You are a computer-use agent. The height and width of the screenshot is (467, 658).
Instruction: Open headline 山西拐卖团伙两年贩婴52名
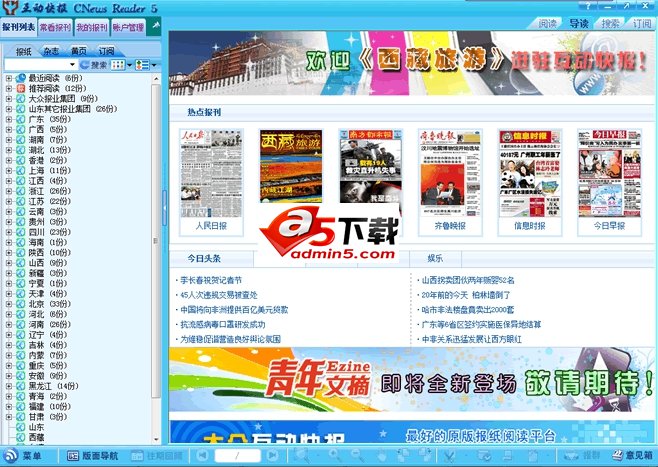click(468, 280)
